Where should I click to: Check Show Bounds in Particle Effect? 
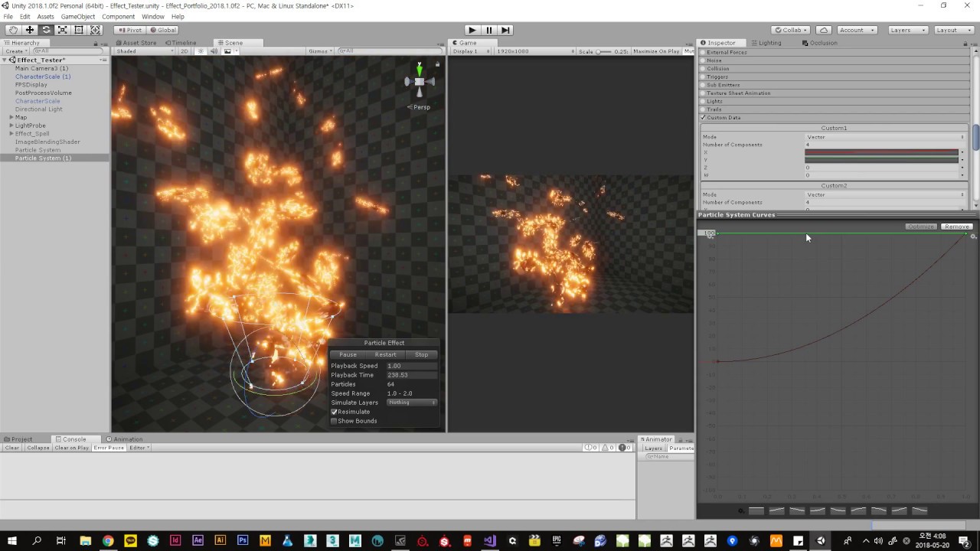[x=334, y=421]
